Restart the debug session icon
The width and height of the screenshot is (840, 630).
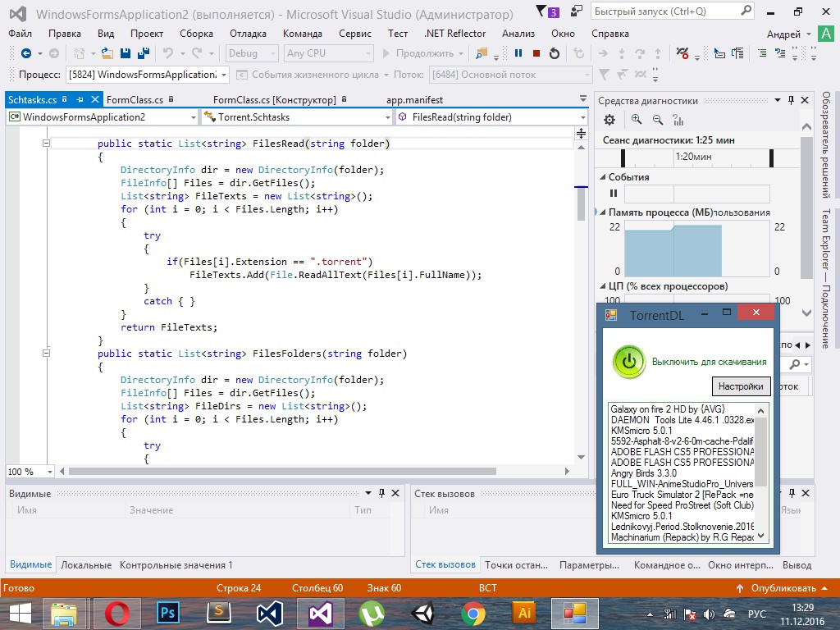555,53
